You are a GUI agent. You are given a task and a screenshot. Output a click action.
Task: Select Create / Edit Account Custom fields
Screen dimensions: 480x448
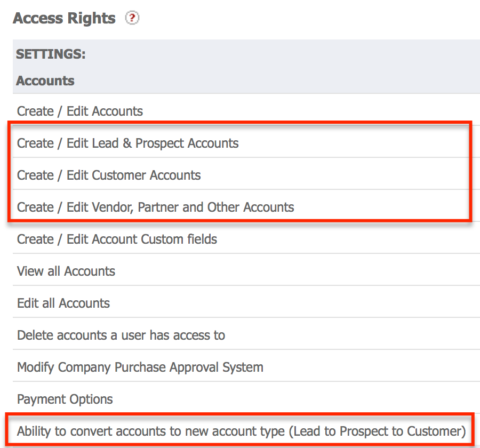coord(117,239)
